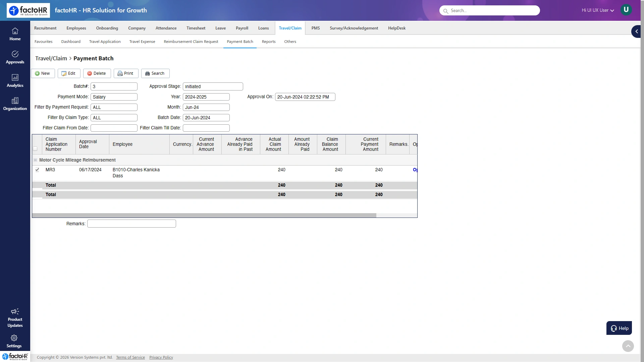
Task: Open the Employees menu
Action: click(x=76, y=28)
